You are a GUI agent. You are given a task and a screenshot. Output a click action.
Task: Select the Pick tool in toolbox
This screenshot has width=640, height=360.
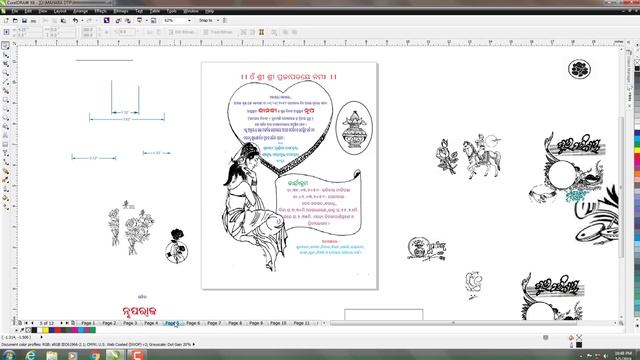coord(6,46)
